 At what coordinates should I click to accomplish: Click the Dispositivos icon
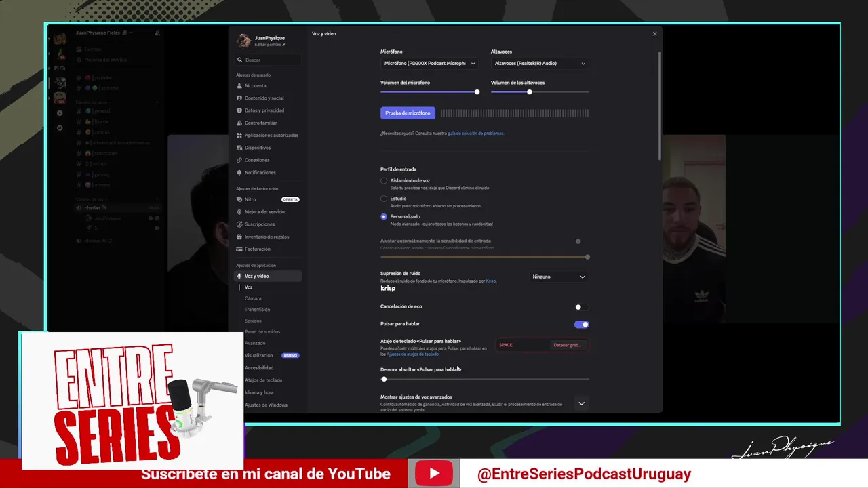(239, 148)
